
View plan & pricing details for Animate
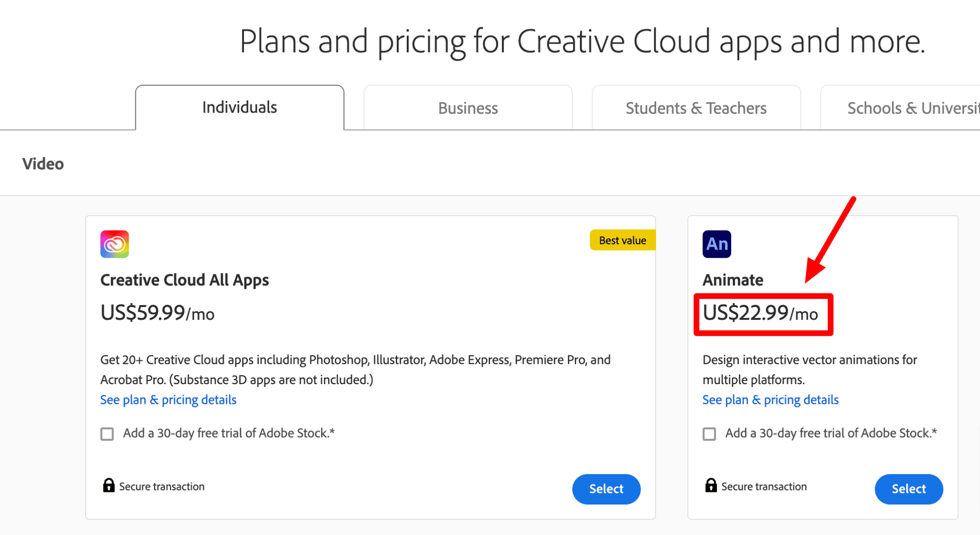[770, 399]
